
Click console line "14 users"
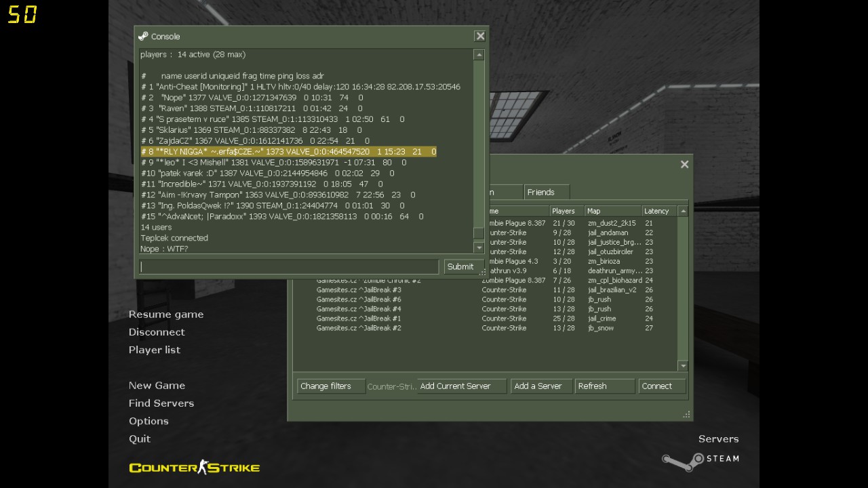(x=156, y=227)
